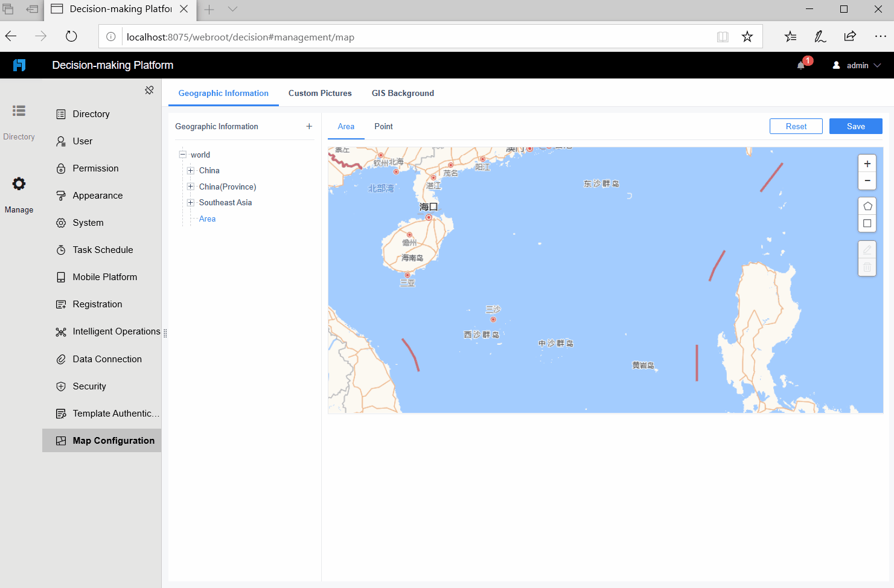This screenshot has width=894, height=588.
Task: Open the Intelligent Operations section
Action: coord(116,331)
